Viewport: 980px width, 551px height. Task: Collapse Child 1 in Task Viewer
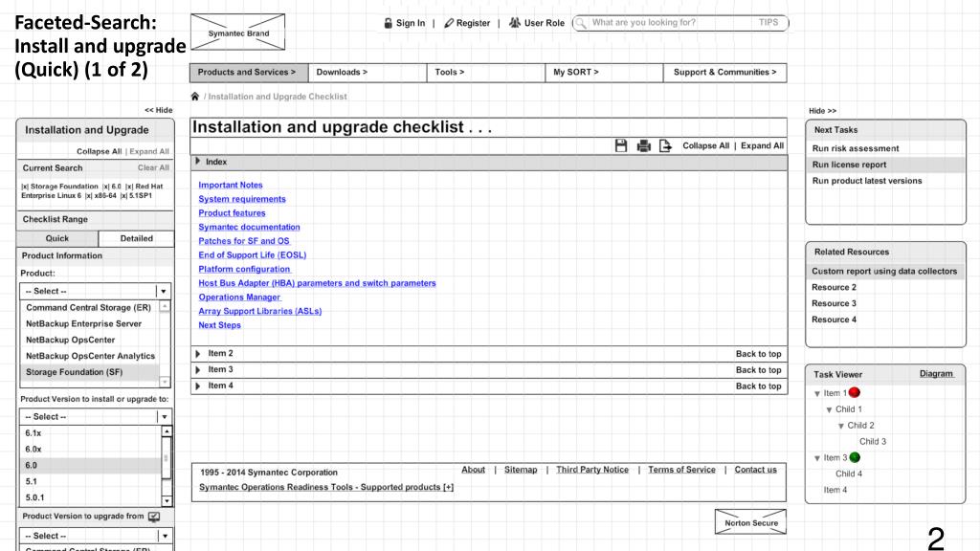(x=829, y=409)
